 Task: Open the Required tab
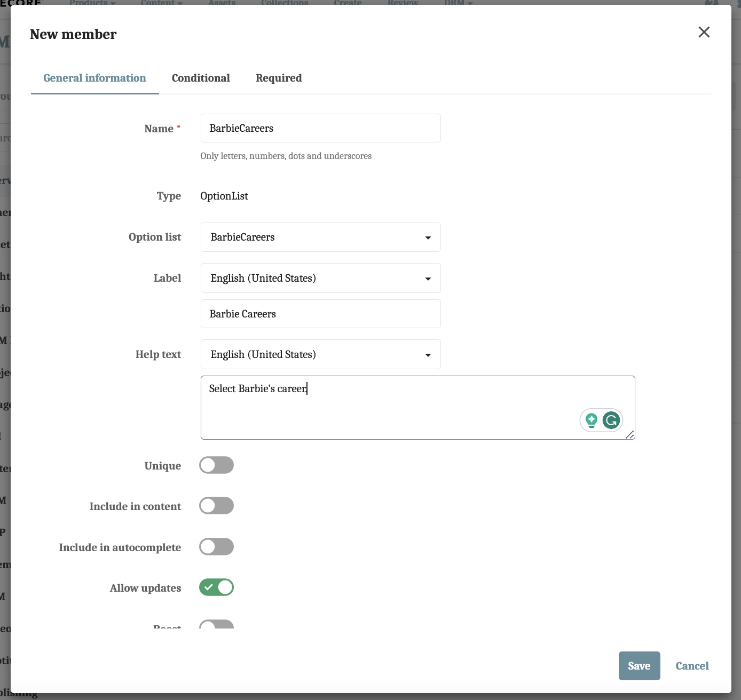(x=278, y=78)
